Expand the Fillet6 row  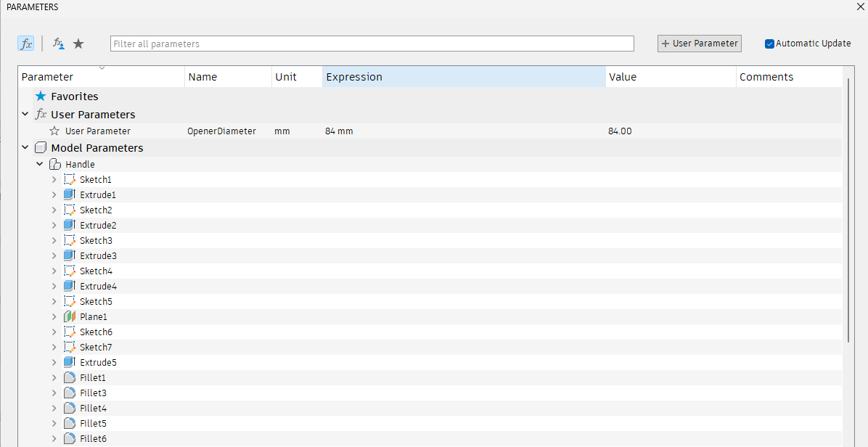54,438
